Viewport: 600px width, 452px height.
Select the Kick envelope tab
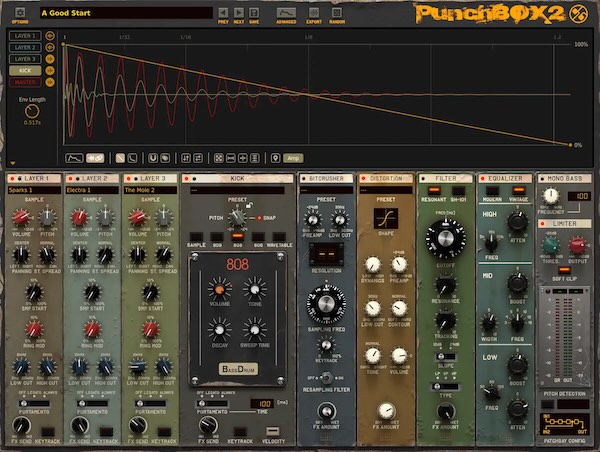[x=25, y=70]
